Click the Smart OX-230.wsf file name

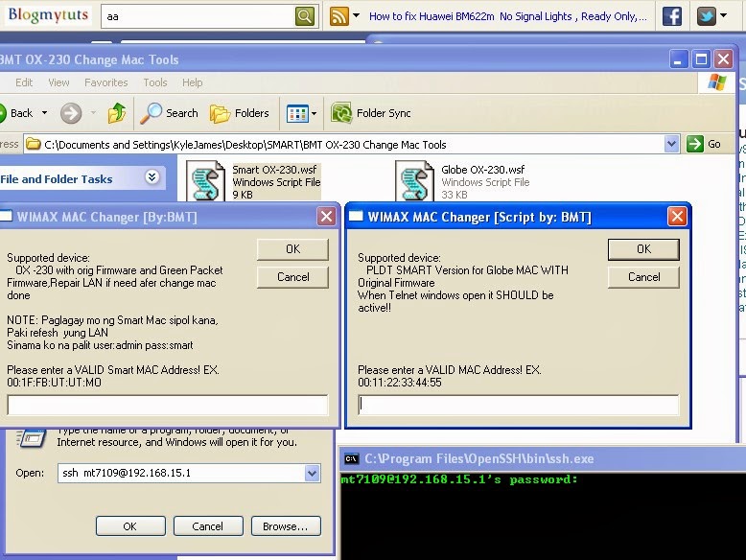pyautogui.click(x=274, y=170)
